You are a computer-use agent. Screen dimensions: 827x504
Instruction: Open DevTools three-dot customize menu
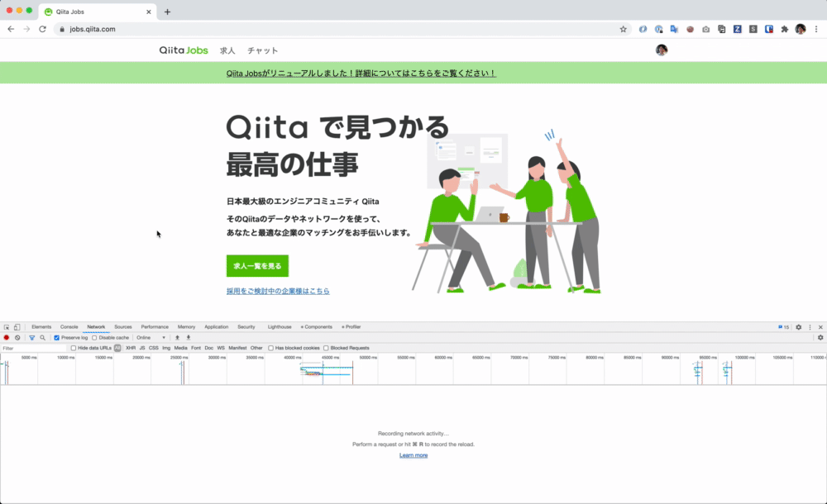click(810, 327)
